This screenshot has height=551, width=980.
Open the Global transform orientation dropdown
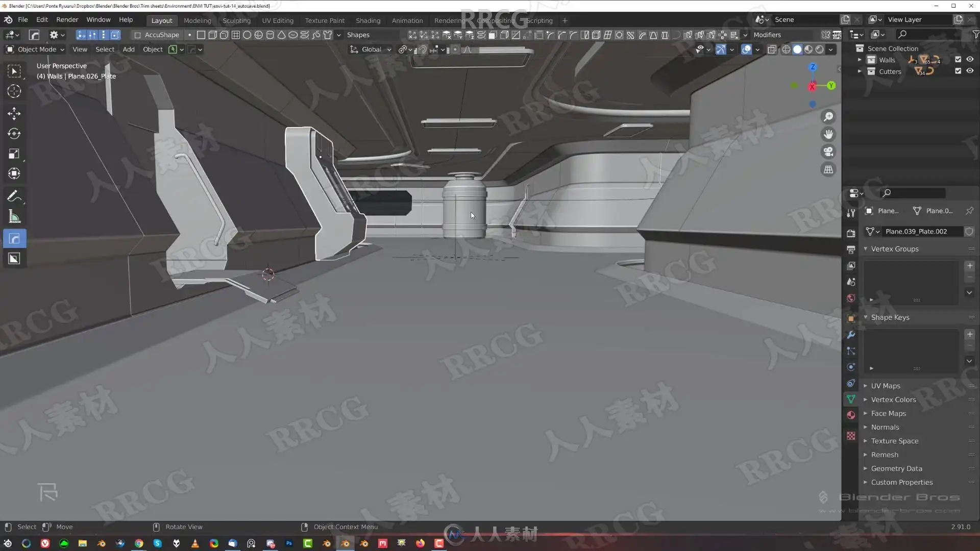pyautogui.click(x=371, y=49)
